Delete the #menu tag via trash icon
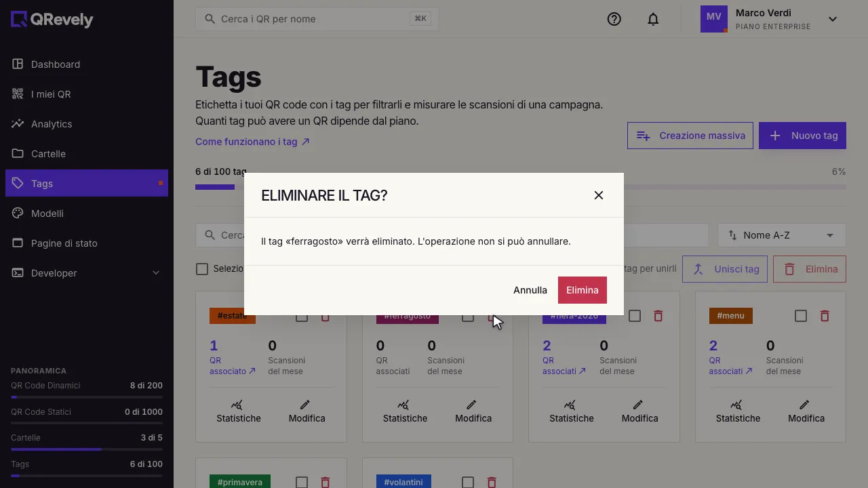The width and height of the screenshot is (868, 488). (x=825, y=316)
